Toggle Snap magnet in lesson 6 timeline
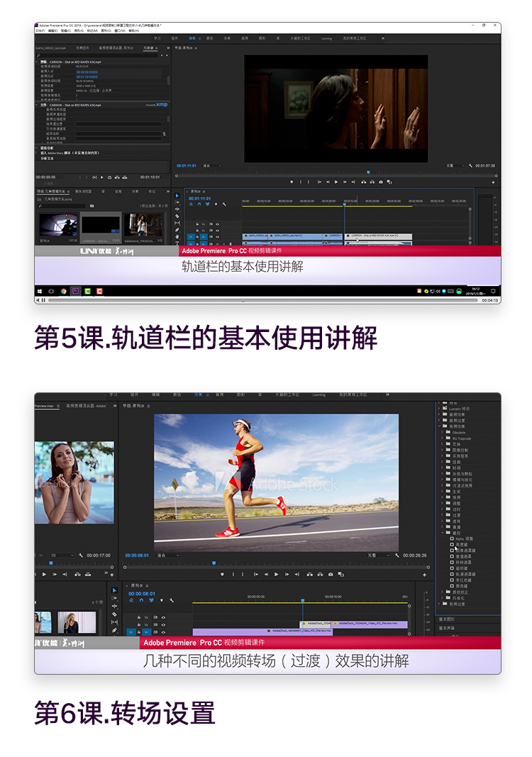The image size is (532, 757). 141,600
